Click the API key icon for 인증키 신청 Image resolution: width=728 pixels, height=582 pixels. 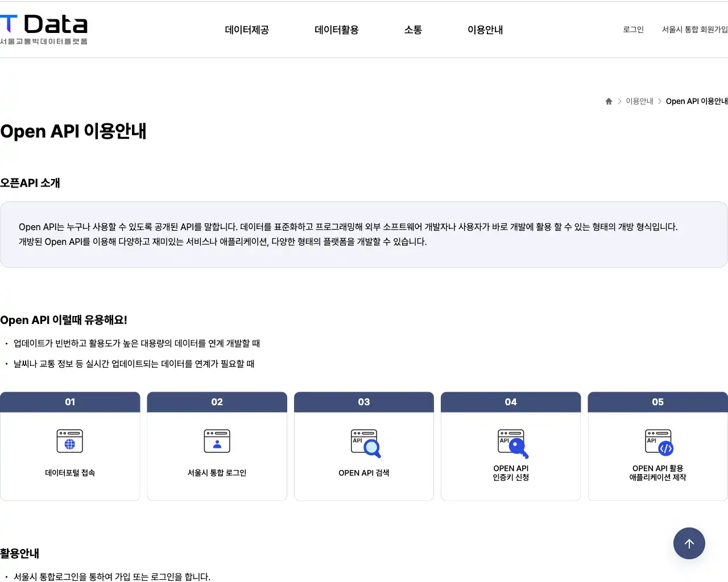(x=510, y=443)
